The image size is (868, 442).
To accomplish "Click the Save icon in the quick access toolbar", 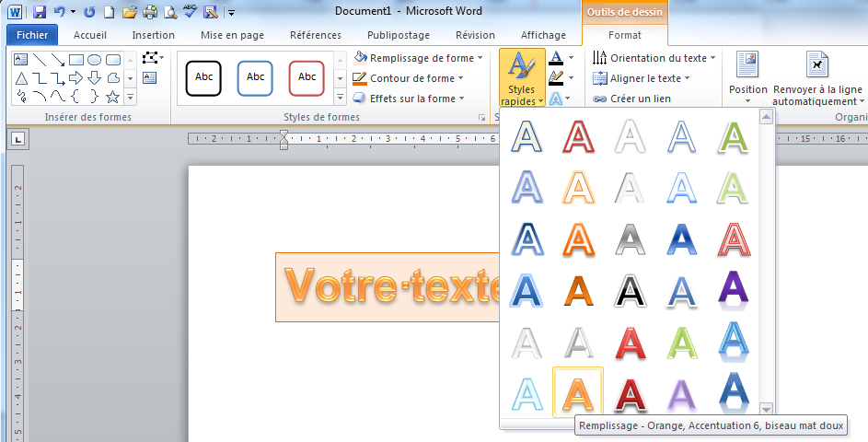I will (40, 12).
